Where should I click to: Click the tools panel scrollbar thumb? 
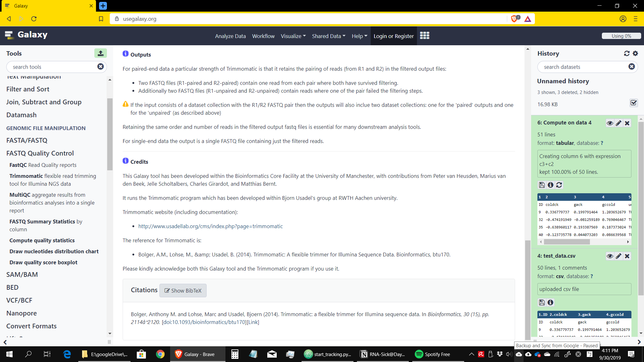(110, 134)
